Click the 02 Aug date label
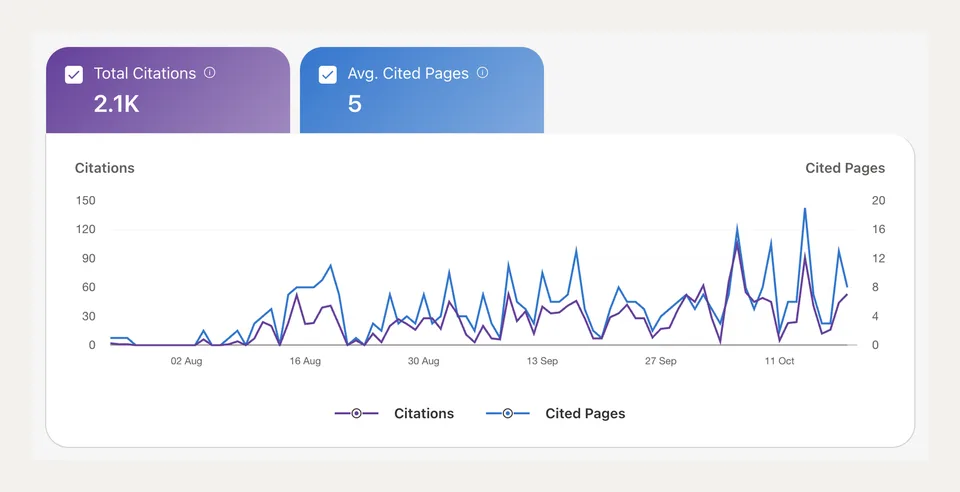 (186, 361)
